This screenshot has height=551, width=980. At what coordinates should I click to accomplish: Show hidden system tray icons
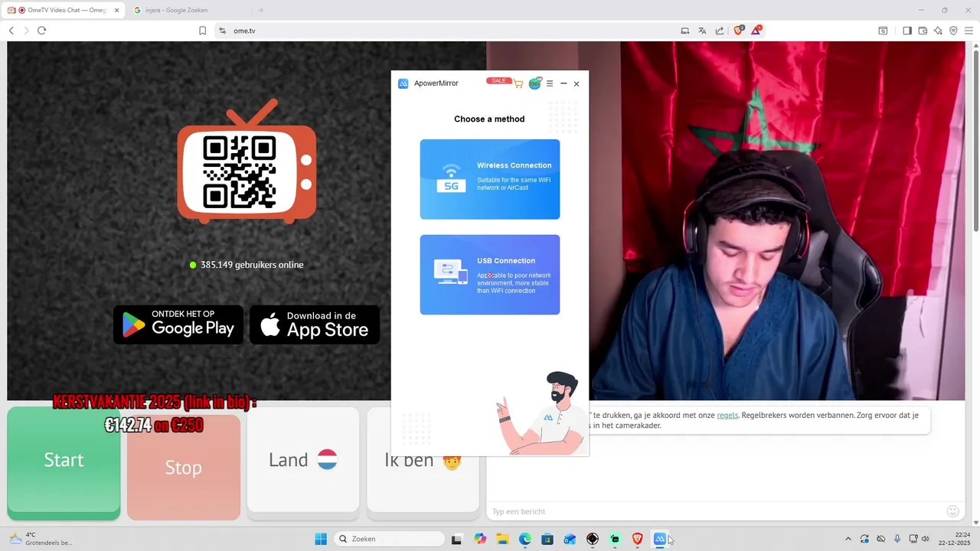848,539
